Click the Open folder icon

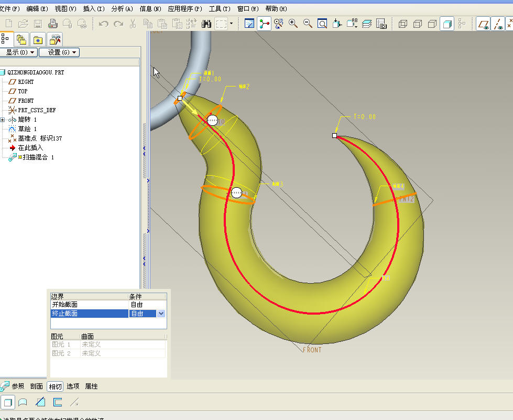point(23,24)
